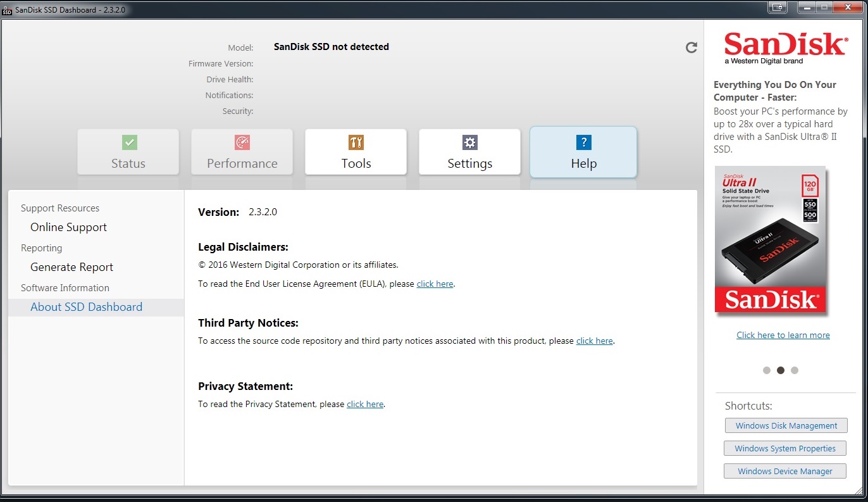Select Generate Report in the sidebar
868x502 pixels.
click(71, 267)
